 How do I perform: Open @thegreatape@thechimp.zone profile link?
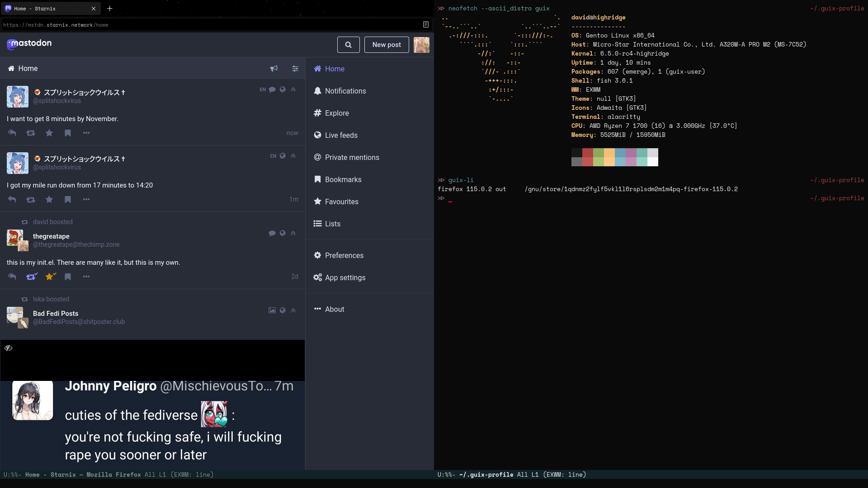[x=76, y=244]
